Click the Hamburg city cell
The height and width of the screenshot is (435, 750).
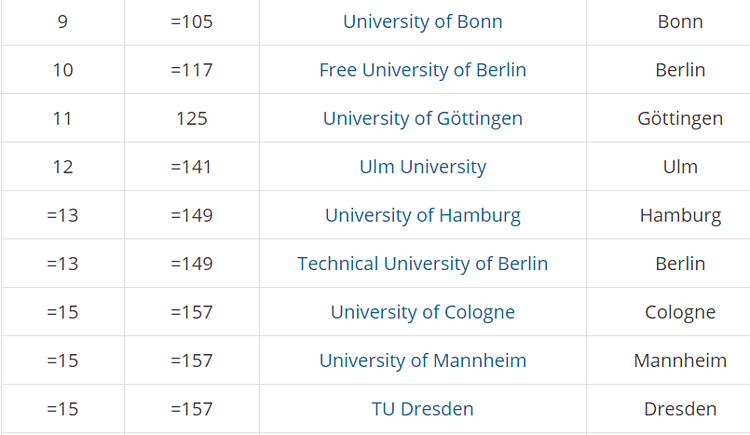pyautogui.click(x=680, y=215)
